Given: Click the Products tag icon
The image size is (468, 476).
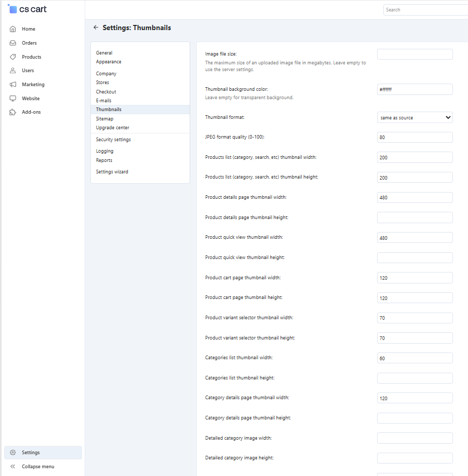Looking at the screenshot, I should coord(13,57).
